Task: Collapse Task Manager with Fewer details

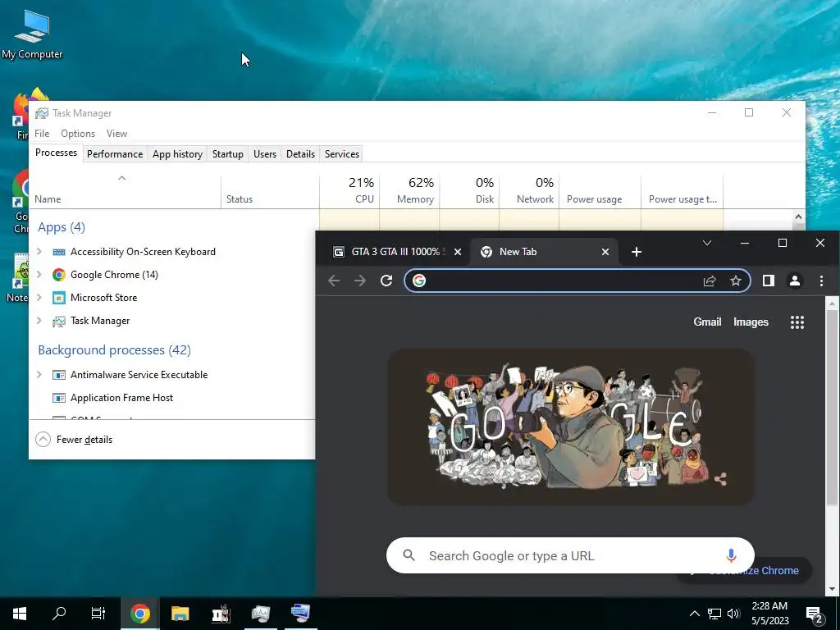Action: click(x=74, y=440)
